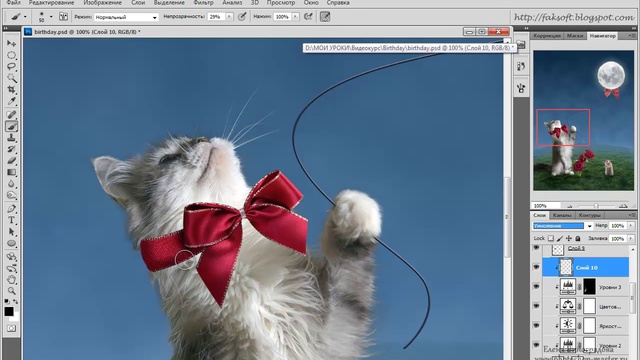Swap foreground and background colors
The width and height of the screenshot is (640, 360).
click(x=16, y=301)
